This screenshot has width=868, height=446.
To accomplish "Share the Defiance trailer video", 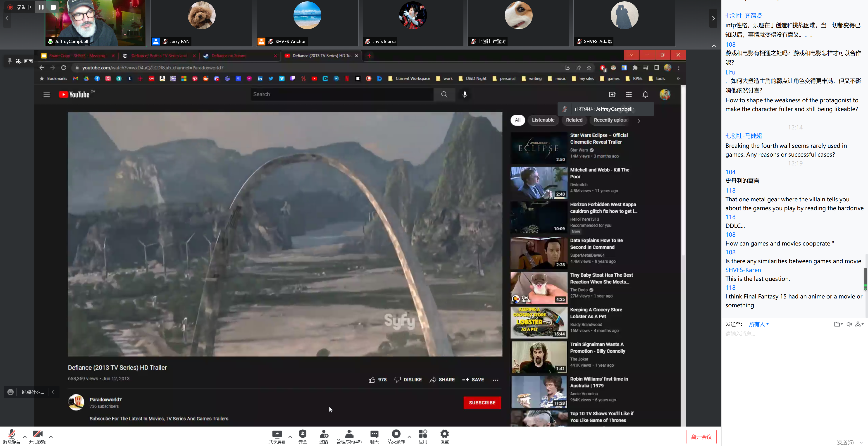I will (x=442, y=380).
